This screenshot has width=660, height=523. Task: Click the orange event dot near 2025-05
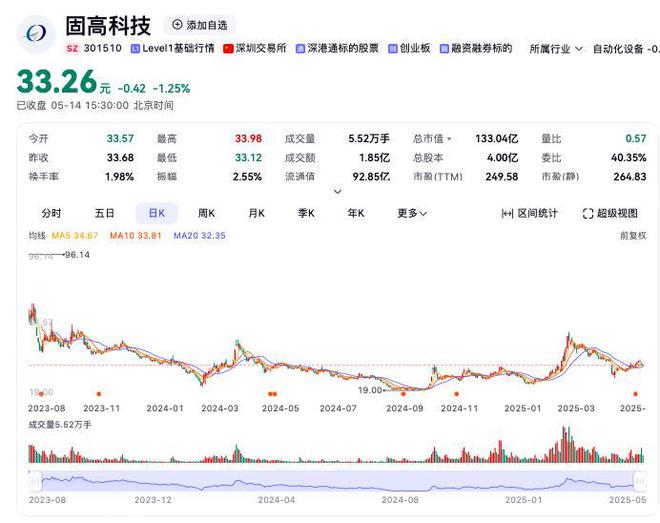click(636, 394)
